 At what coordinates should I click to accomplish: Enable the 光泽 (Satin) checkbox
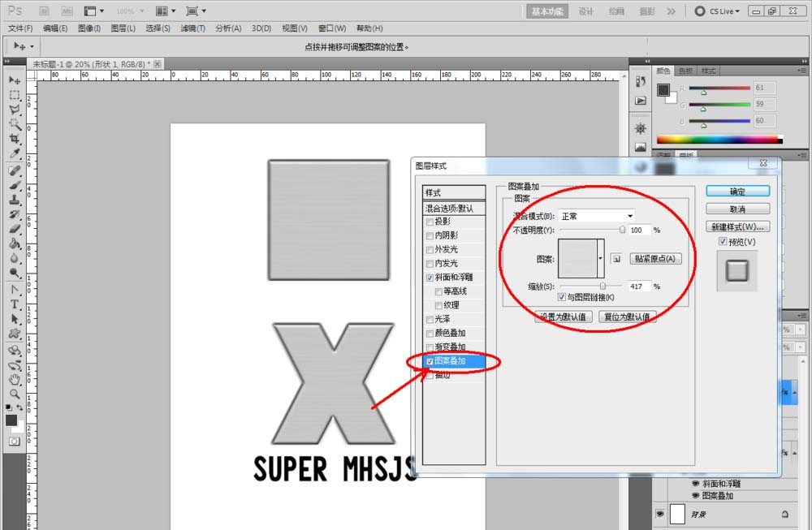(x=430, y=320)
